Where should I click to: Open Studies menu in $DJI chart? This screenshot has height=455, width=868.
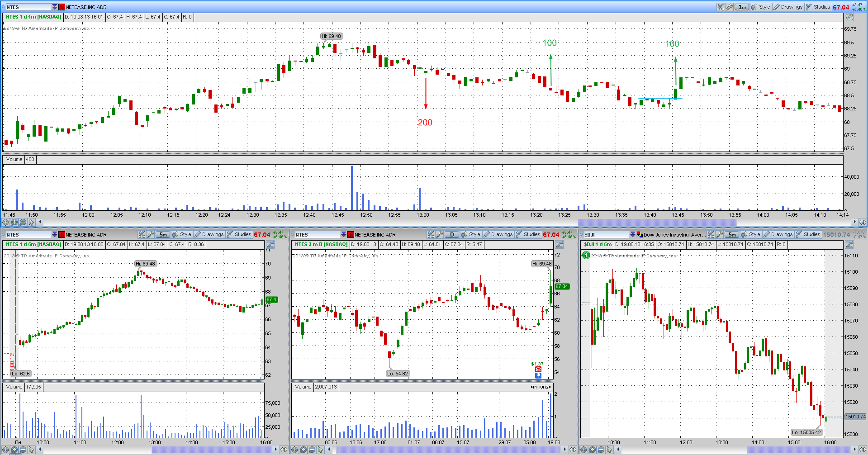click(x=808, y=234)
